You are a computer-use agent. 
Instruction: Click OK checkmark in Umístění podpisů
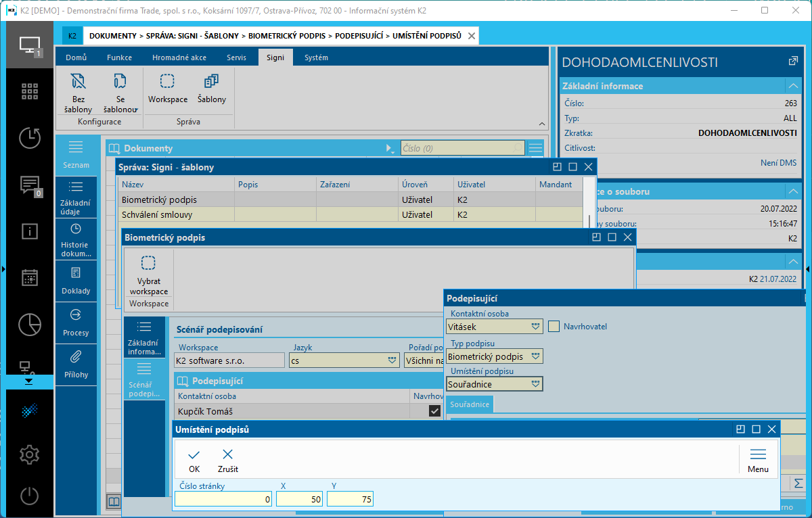click(194, 461)
